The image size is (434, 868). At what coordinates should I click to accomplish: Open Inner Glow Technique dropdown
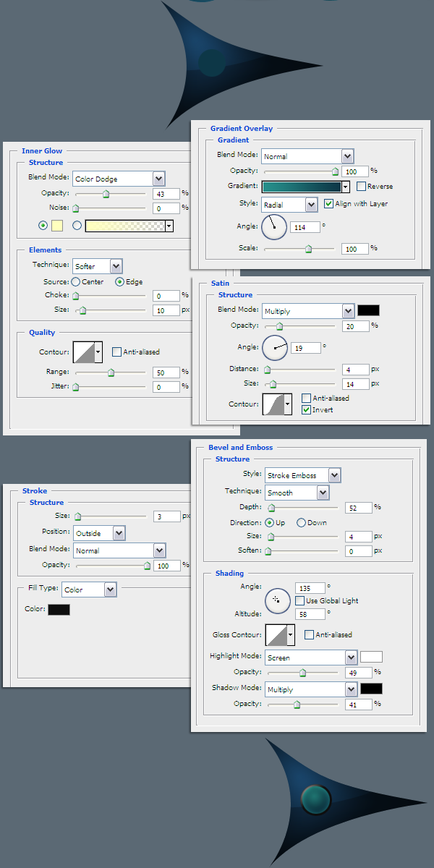[x=97, y=266]
